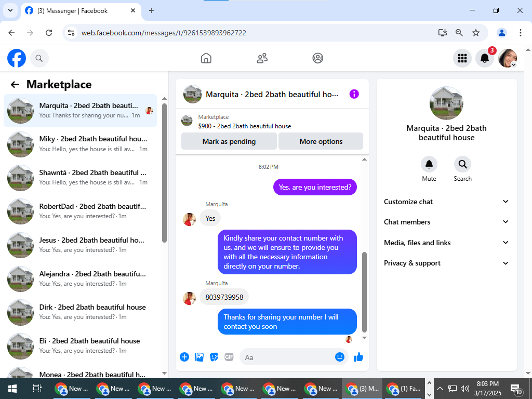View site information icon in address bar
The image size is (532, 399).
pos(71,33)
